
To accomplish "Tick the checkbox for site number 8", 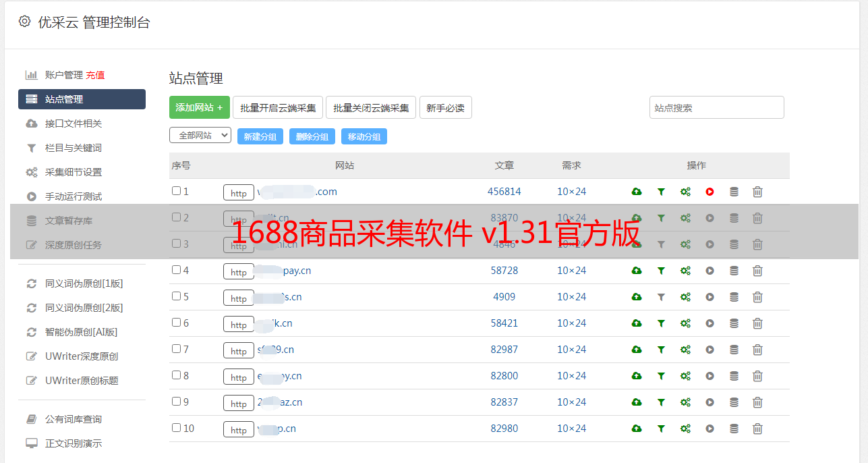I will (x=176, y=375).
